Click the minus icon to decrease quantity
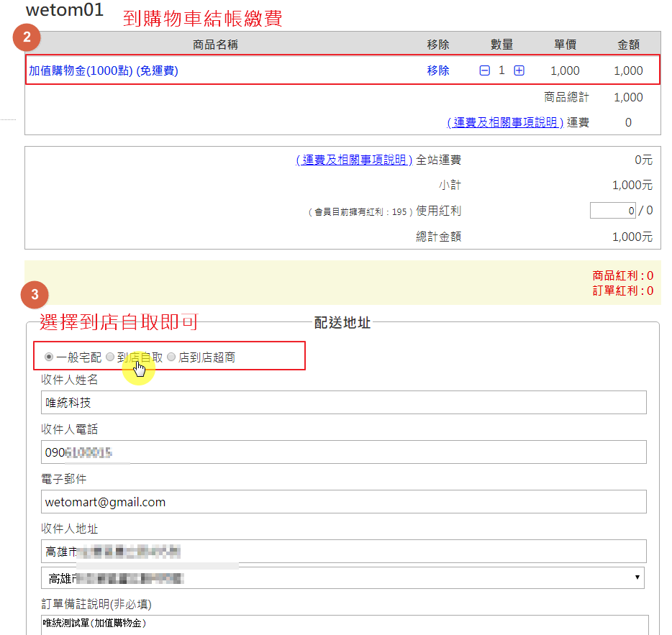 tap(485, 70)
